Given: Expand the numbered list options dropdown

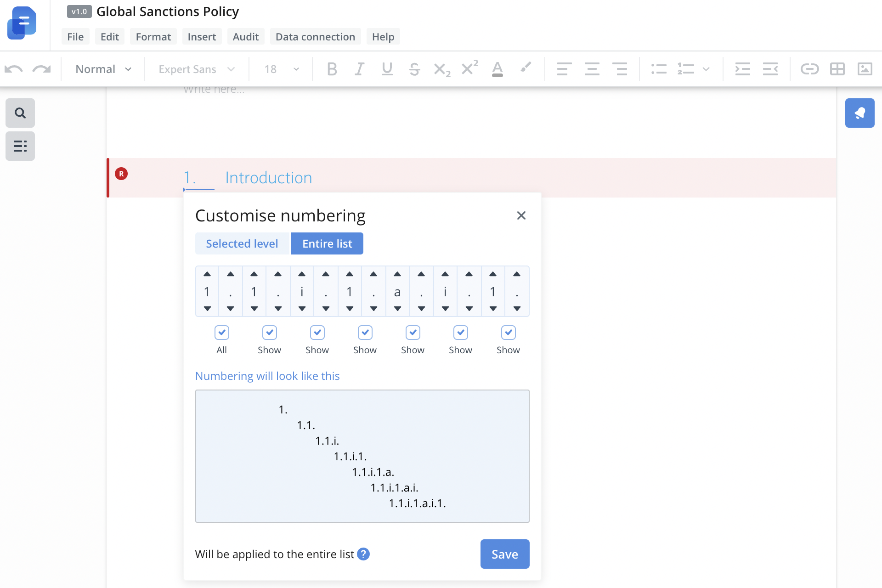Looking at the screenshot, I should [706, 69].
